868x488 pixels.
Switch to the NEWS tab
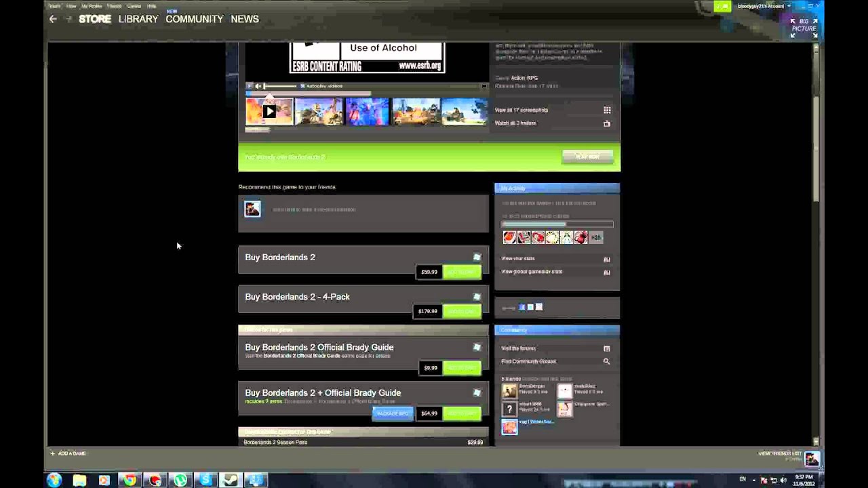click(245, 19)
